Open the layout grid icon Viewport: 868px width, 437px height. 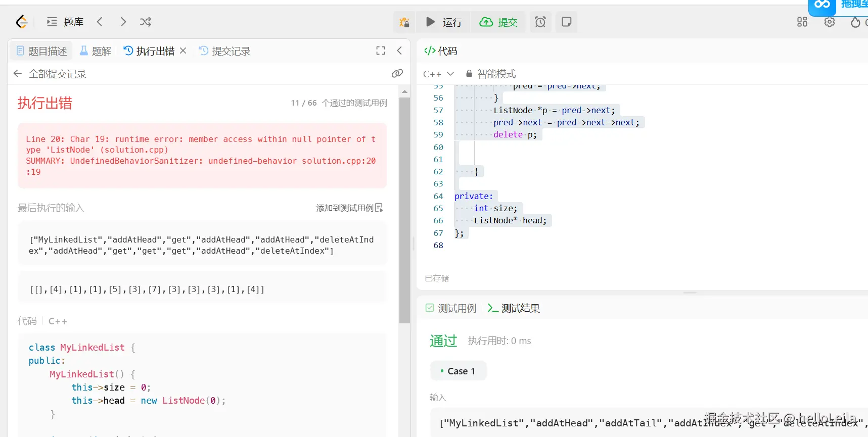pyautogui.click(x=802, y=22)
